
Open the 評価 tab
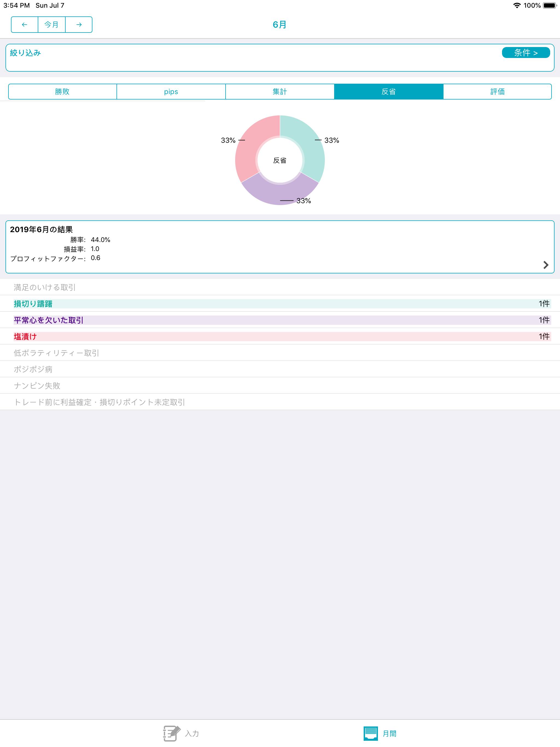(497, 91)
